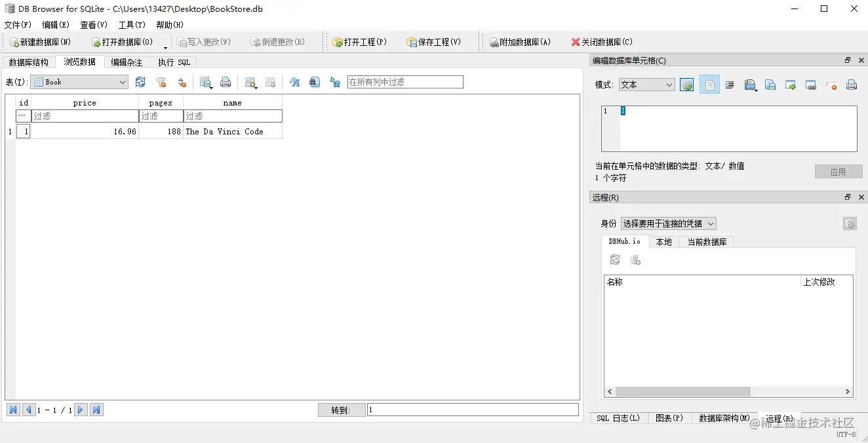Switch to the 执行 SQL tab
Viewport: 868px width, 443px height.
click(174, 62)
